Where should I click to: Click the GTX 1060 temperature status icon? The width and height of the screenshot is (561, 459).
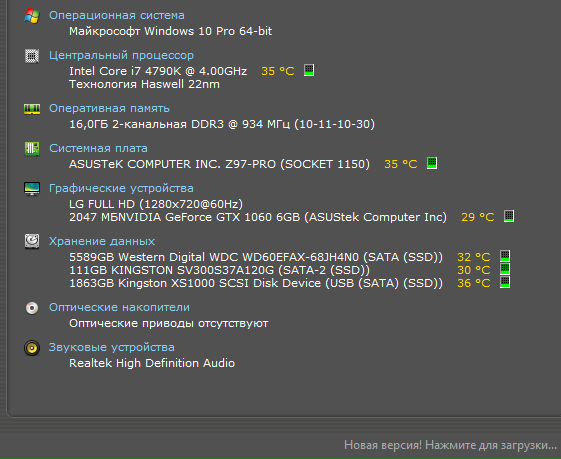click(x=509, y=216)
